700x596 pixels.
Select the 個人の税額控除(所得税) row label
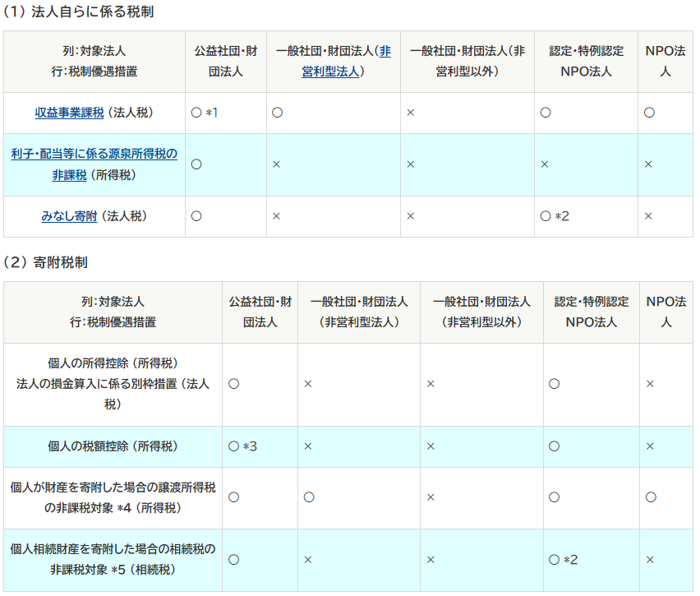click(x=113, y=446)
